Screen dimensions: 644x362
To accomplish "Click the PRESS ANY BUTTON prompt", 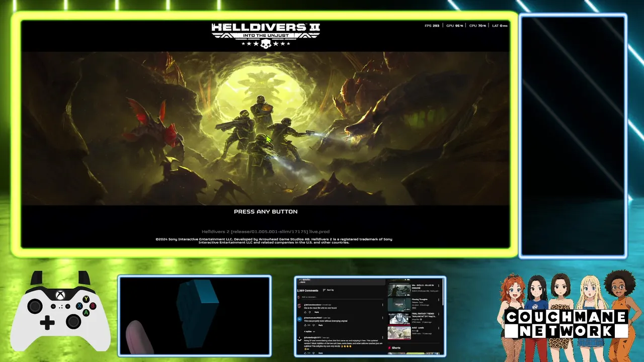I will click(266, 212).
